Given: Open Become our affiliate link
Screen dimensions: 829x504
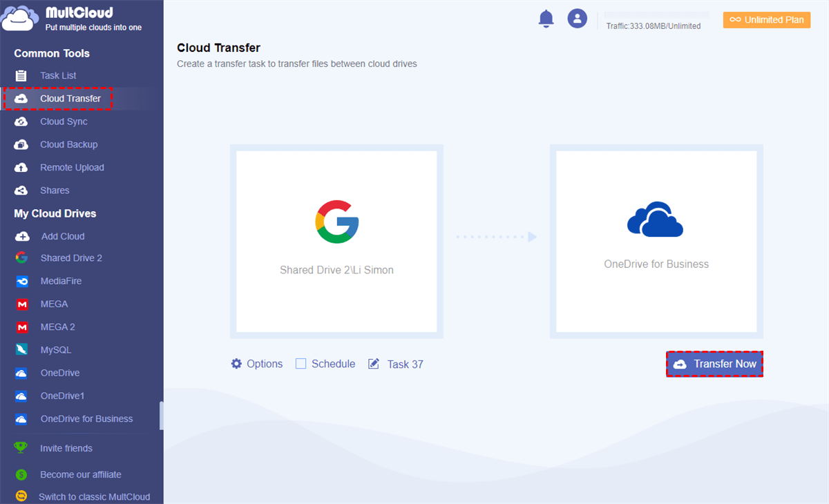Looking at the screenshot, I should coord(81,474).
